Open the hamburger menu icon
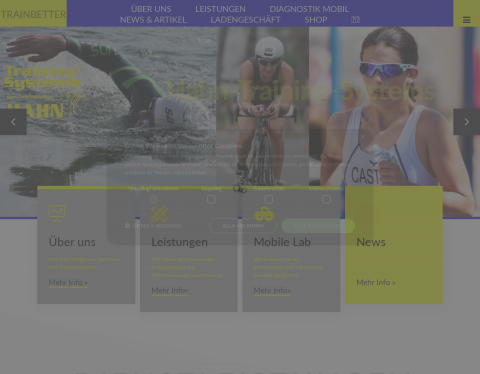The image size is (480, 374). tap(466, 20)
